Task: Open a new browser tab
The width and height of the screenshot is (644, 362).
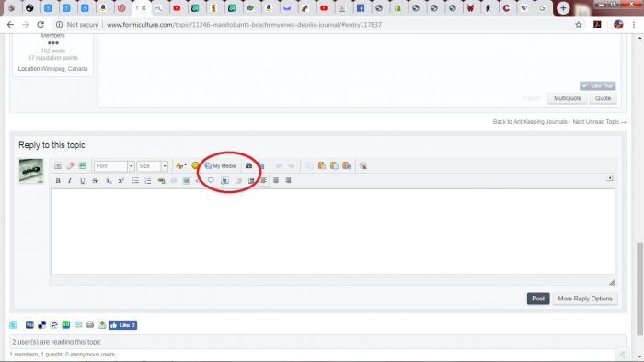Action: click(563, 7)
